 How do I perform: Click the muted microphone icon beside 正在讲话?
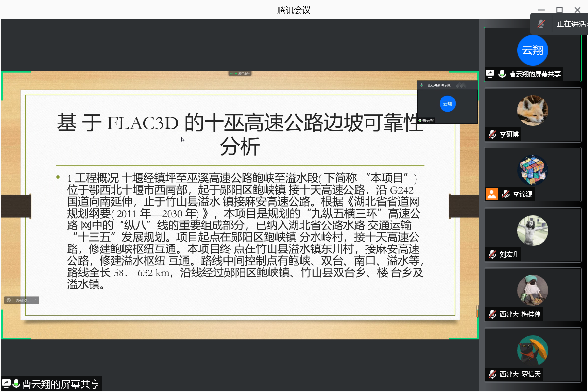pos(541,24)
